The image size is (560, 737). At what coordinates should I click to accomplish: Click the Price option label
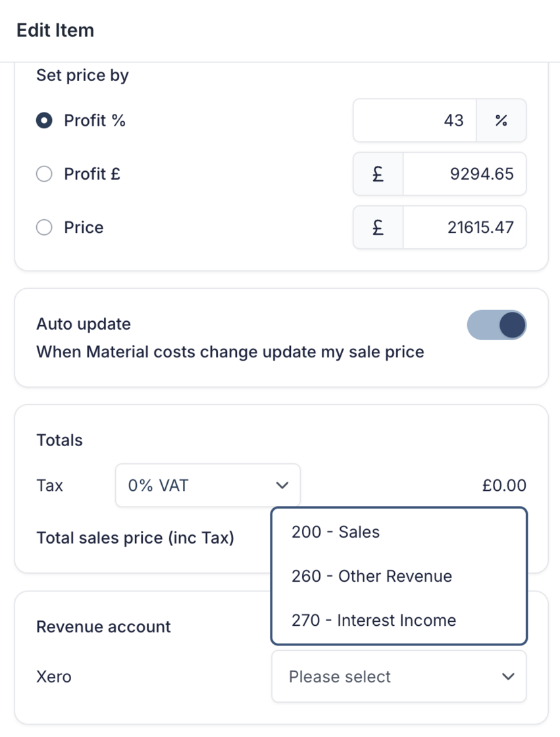[x=84, y=228]
